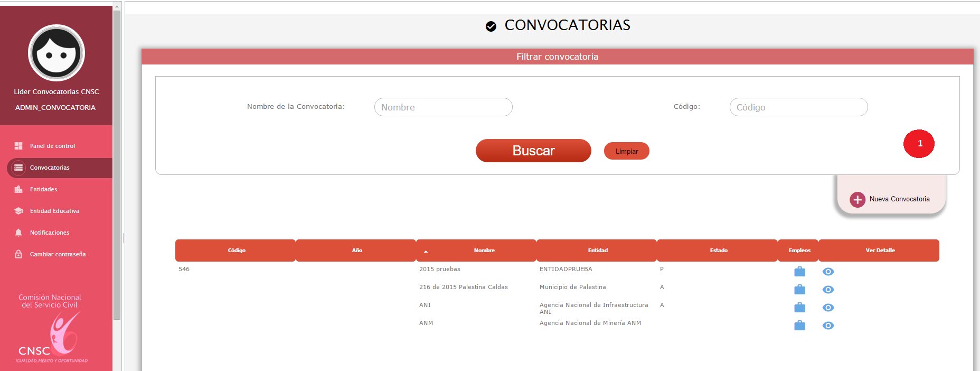Sort table by Nombre column arrow

426,251
